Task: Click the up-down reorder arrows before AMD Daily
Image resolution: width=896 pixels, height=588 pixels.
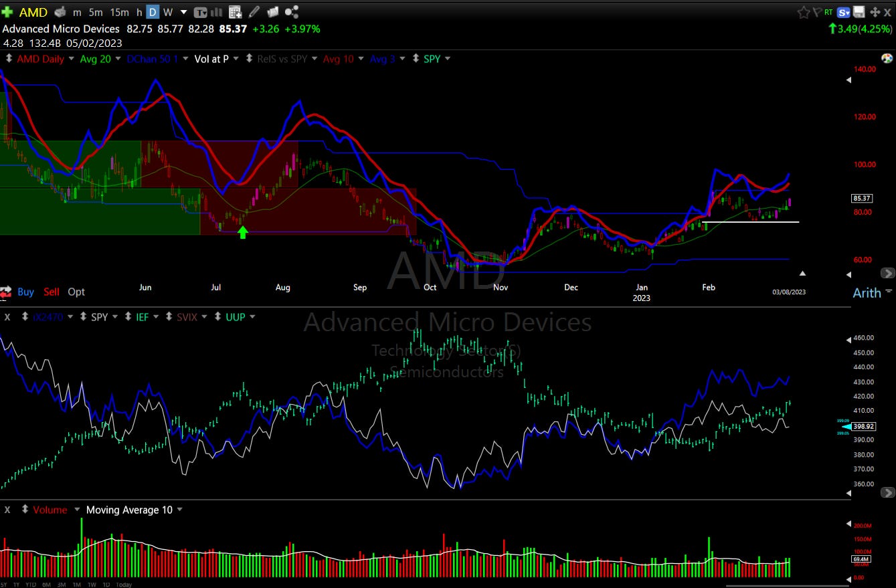Action: (9, 59)
